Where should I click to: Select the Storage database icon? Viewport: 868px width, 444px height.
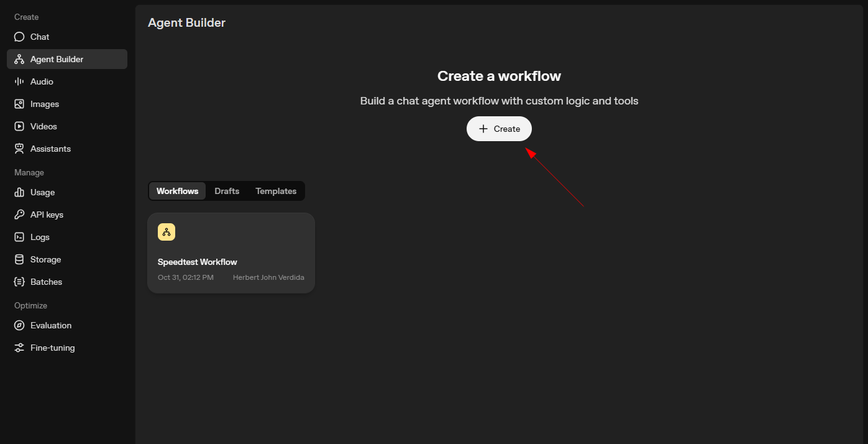19,259
